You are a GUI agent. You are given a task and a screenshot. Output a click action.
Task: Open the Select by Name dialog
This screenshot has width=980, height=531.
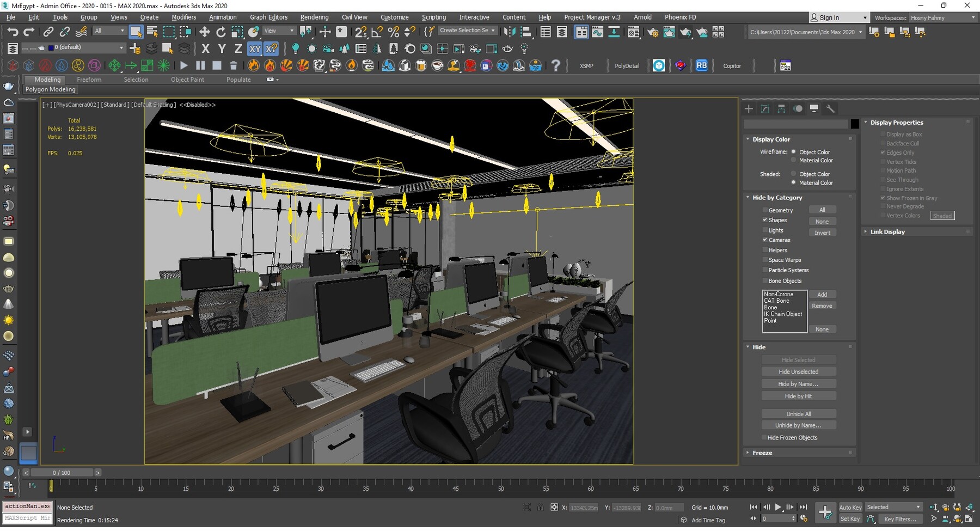pos(151,31)
